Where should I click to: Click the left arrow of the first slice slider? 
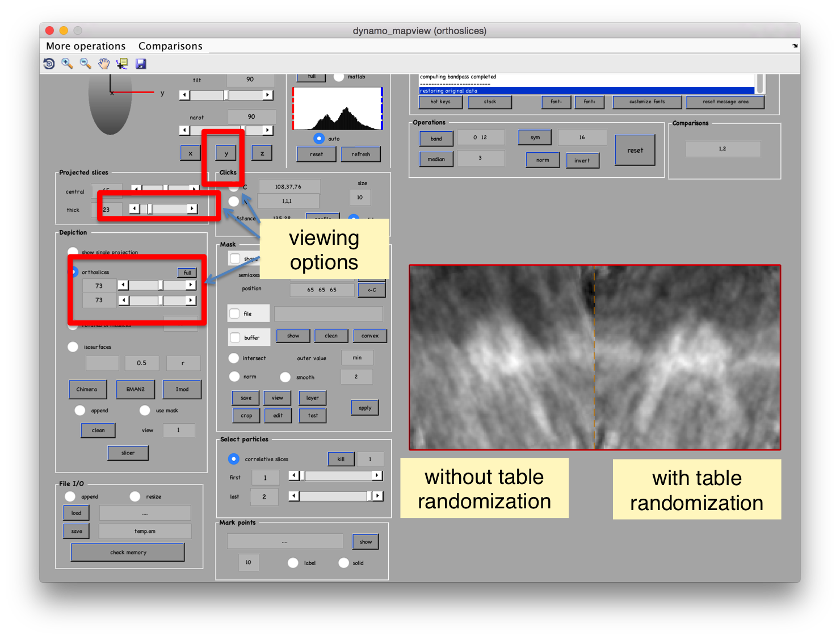(x=293, y=475)
